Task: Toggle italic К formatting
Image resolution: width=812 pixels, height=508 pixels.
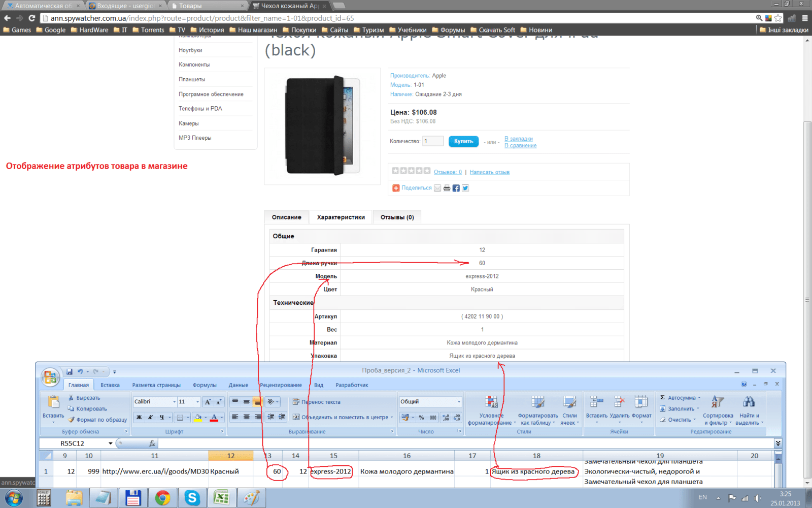Action: click(150, 418)
